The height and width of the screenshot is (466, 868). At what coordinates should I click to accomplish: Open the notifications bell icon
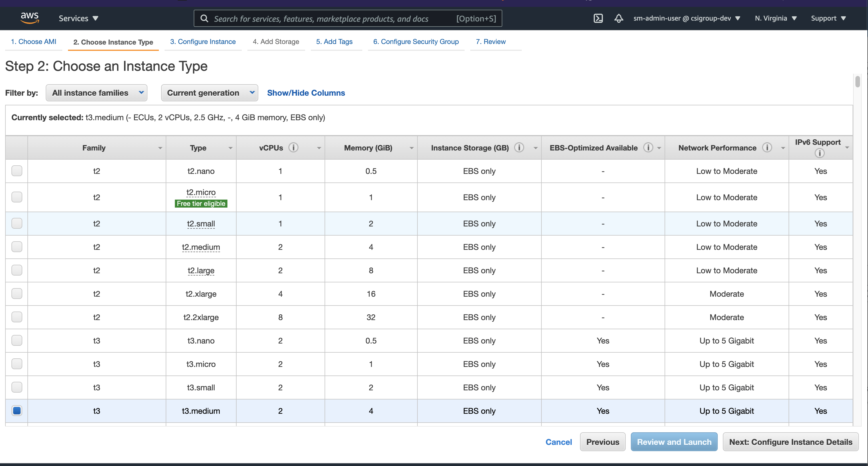(618, 18)
